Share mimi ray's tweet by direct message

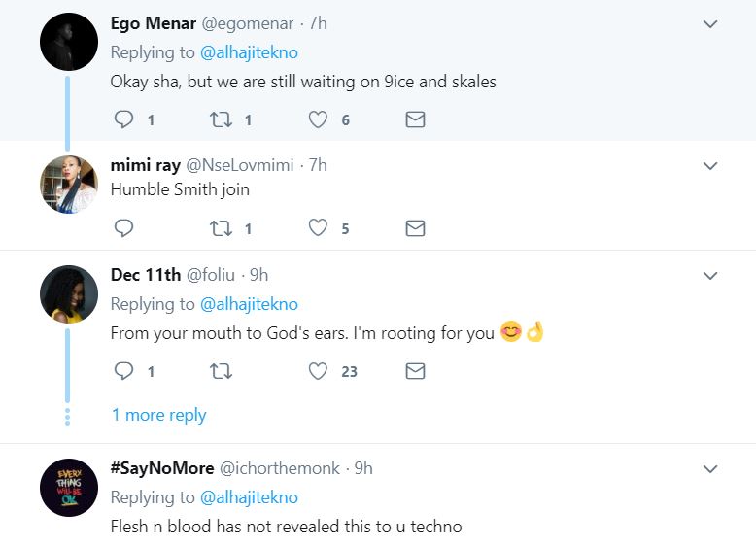[x=415, y=228]
